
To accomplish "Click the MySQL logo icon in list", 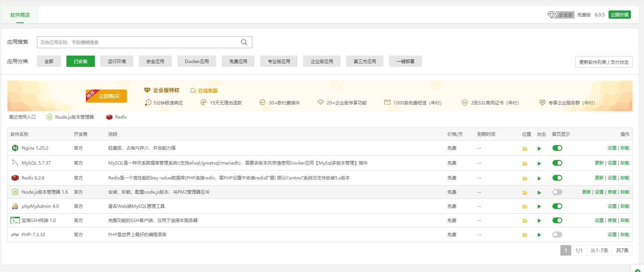I will pos(15,163).
